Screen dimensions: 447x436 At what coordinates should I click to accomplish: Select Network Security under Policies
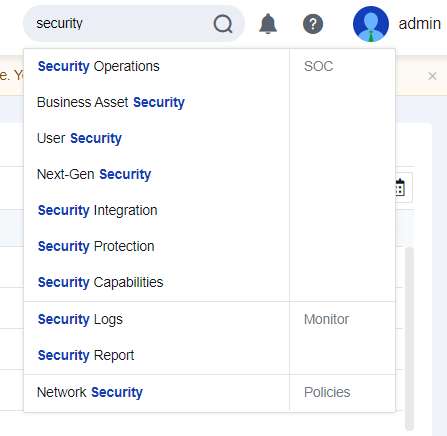90,392
